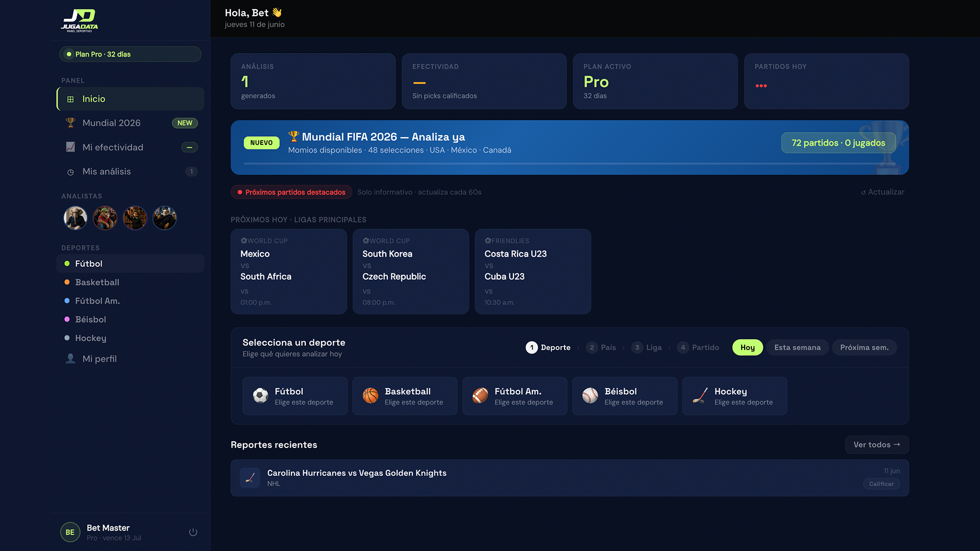Click the Análisis stat card
This screenshot has height=551, width=980.
(x=313, y=81)
